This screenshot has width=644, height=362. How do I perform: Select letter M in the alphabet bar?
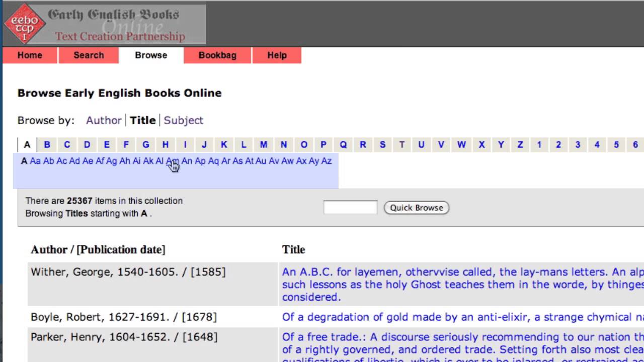point(264,145)
